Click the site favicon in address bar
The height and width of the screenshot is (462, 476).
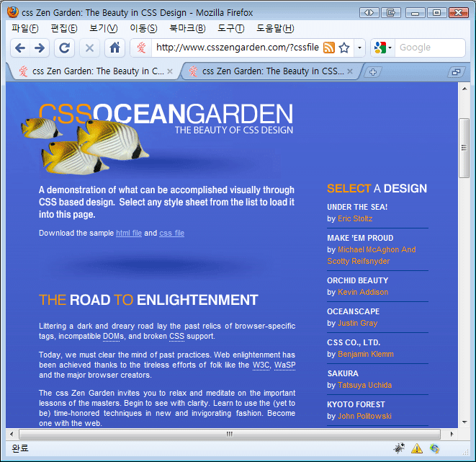[141, 48]
